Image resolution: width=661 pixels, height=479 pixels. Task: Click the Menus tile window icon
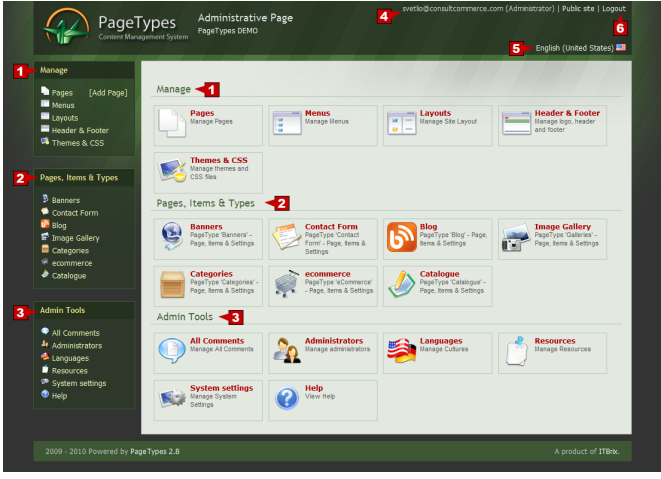click(287, 123)
